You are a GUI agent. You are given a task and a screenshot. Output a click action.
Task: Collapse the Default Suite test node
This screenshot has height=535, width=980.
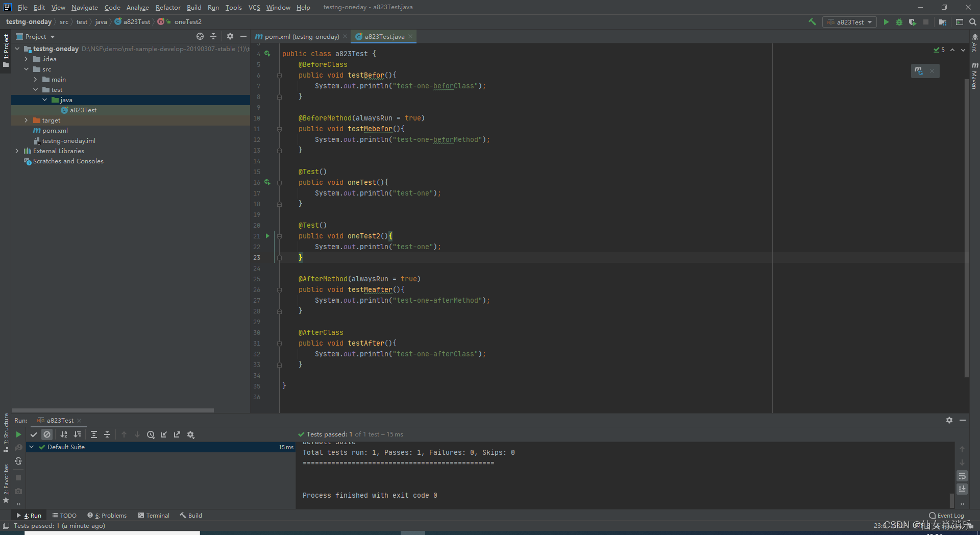tap(32, 447)
